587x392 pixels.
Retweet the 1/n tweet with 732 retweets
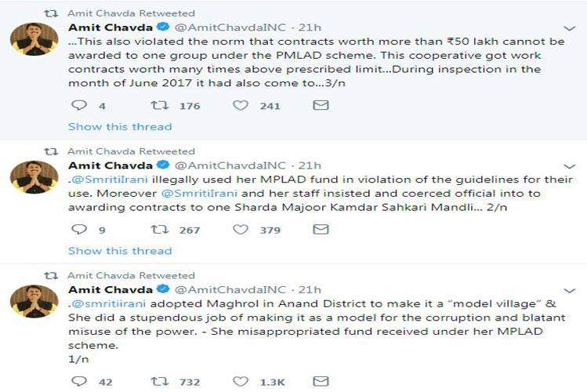pyautogui.click(x=159, y=381)
